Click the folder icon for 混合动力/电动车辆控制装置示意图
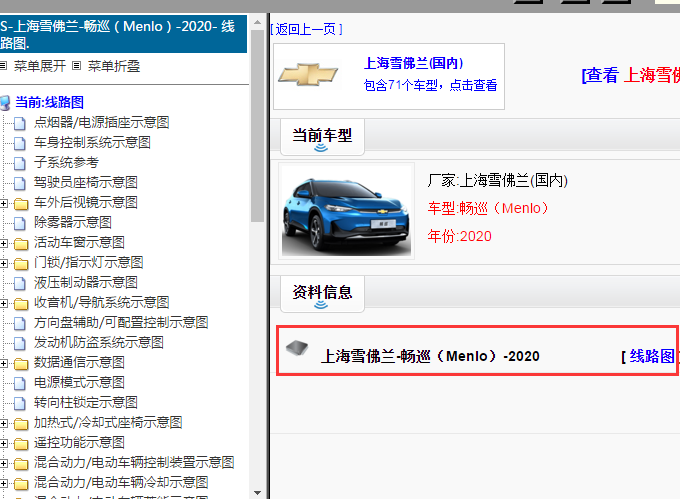680x499 pixels. point(21,463)
